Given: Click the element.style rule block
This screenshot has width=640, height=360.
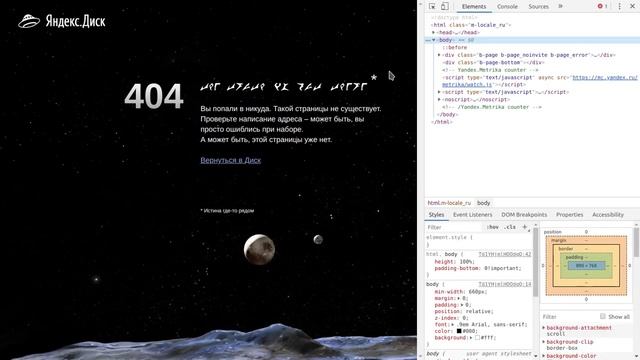Looking at the screenshot, I should (x=478, y=241).
